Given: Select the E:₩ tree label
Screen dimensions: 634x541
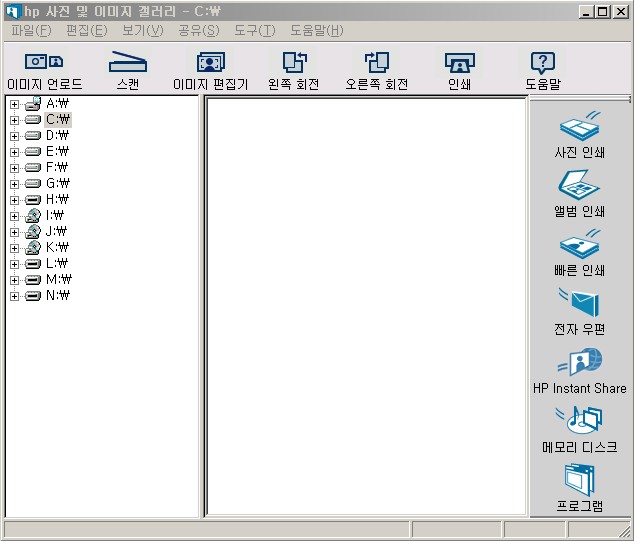Looking at the screenshot, I should point(57,152).
